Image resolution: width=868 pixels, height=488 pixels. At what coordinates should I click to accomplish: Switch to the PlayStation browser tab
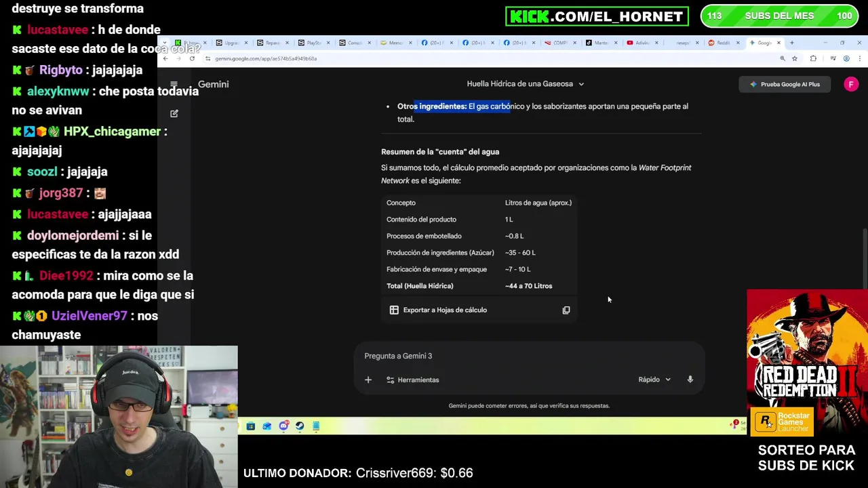click(314, 43)
